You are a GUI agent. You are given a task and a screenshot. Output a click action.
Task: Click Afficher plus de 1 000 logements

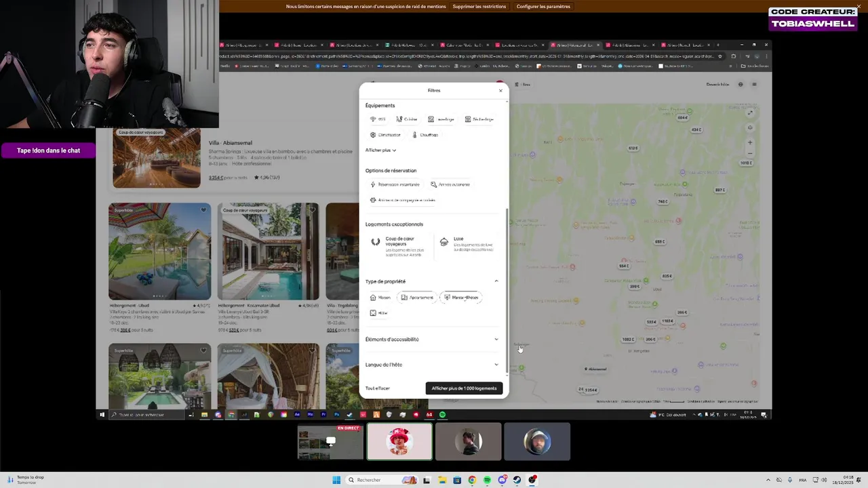[x=464, y=388]
